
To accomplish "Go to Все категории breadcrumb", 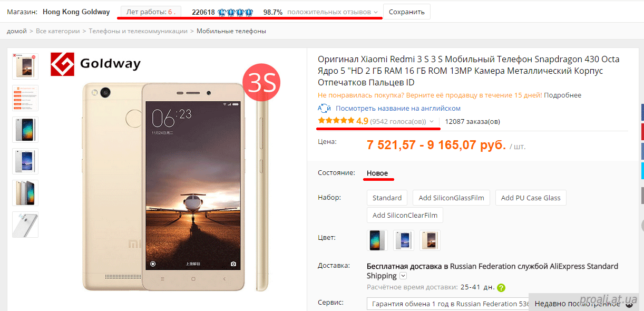I will pos(58,31).
